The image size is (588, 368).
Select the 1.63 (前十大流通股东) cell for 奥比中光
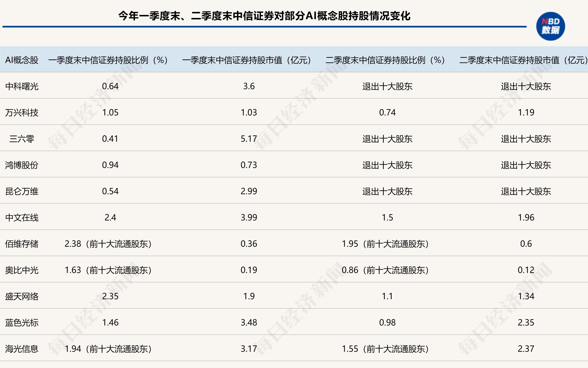pyautogui.click(x=108, y=270)
